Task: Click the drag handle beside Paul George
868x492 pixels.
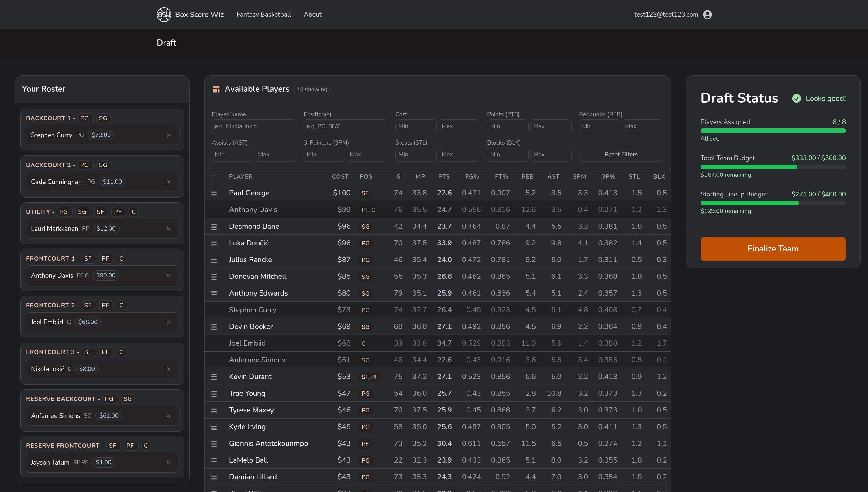Action: tap(214, 193)
